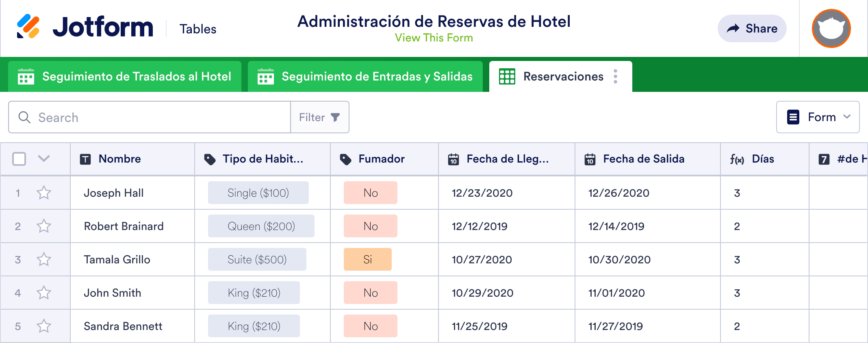Select all rows with the header checkbox
868x343 pixels.
(x=18, y=159)
